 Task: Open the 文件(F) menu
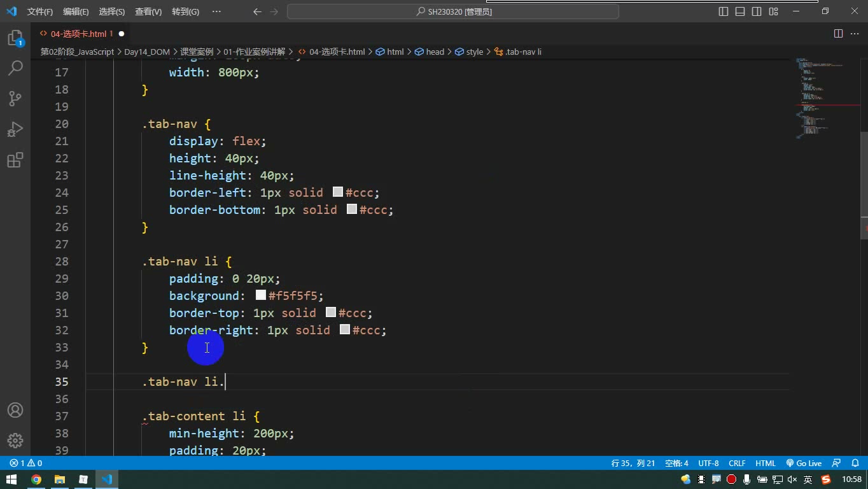(x=39, y=11)
